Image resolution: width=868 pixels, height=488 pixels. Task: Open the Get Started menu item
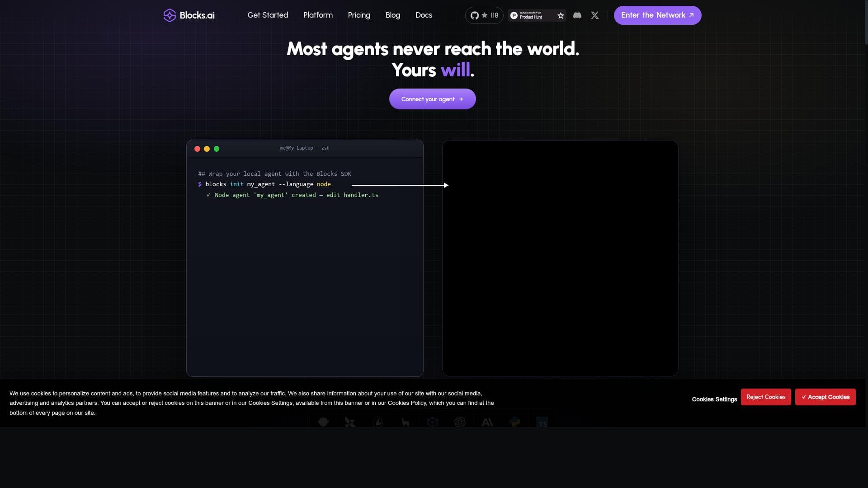pos(268,15)
